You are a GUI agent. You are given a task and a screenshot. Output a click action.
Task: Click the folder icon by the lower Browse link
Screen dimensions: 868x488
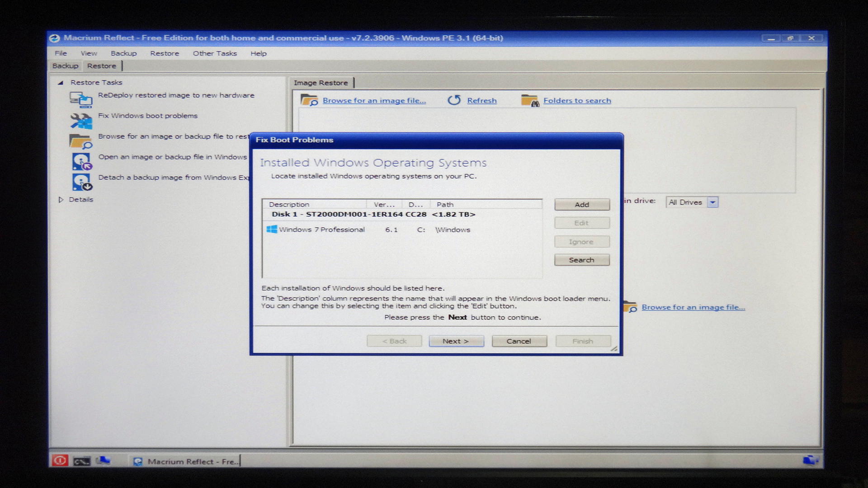[630, 307]
